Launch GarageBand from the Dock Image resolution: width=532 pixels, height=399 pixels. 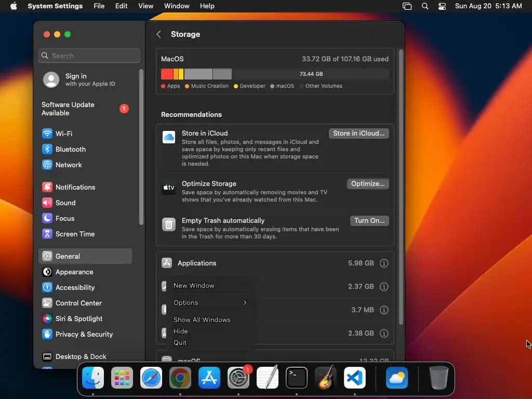point(326,378)
